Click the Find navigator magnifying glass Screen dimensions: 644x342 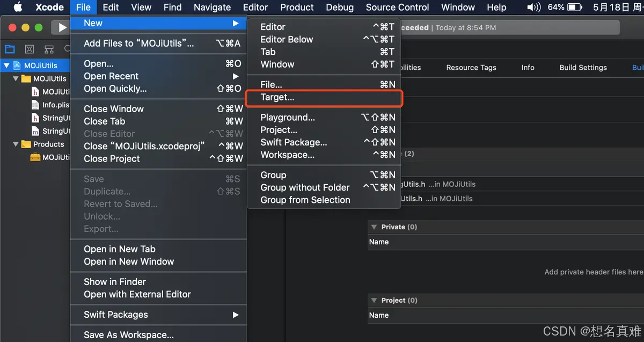pyautogui.click(x=66, y=49)
